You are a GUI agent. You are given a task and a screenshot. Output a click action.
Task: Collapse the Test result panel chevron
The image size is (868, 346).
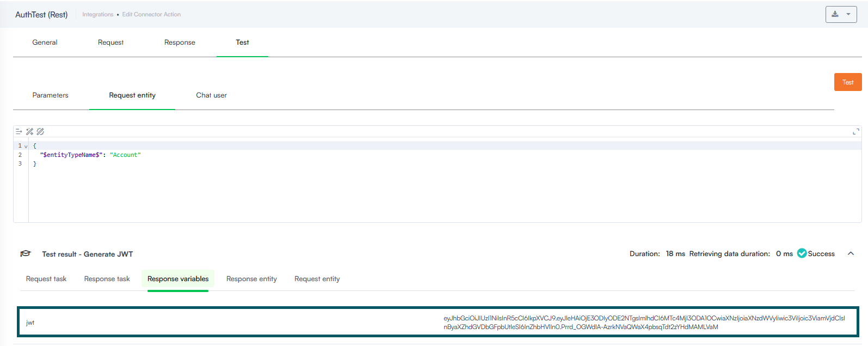(851, 253)
